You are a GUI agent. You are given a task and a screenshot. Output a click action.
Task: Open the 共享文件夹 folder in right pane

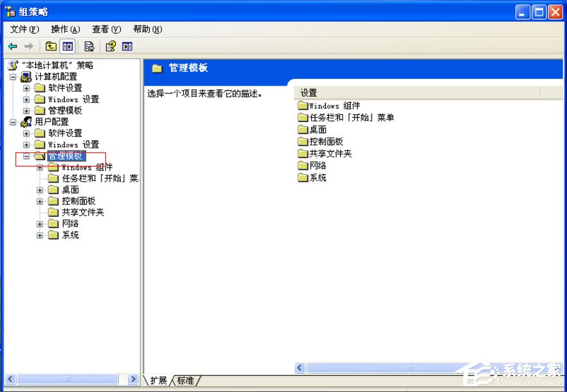click(x=330, y=154)
